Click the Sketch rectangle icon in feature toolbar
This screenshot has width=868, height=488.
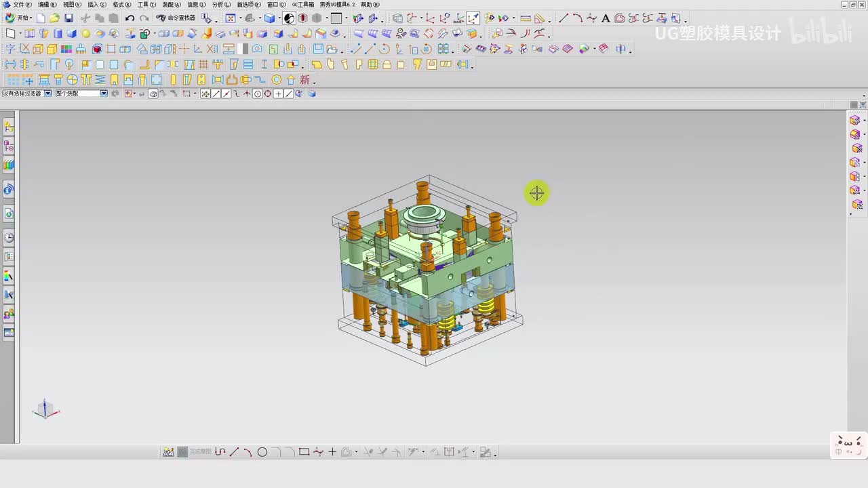tap(10, 33)
